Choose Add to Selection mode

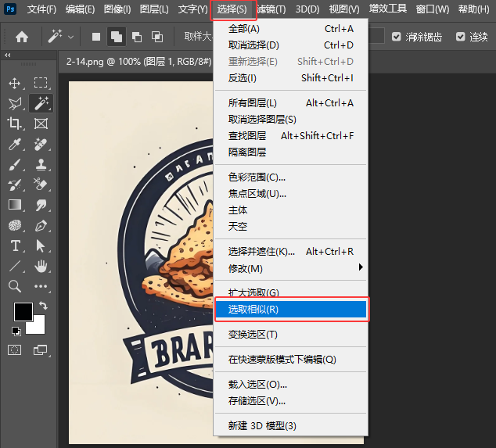tap(117, 37)
